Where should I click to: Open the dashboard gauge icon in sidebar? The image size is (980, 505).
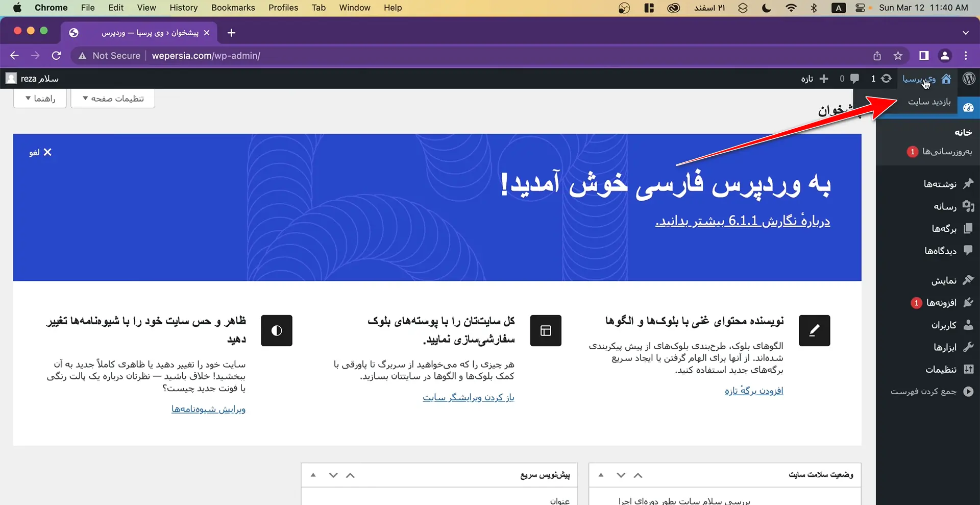point(968,108)
